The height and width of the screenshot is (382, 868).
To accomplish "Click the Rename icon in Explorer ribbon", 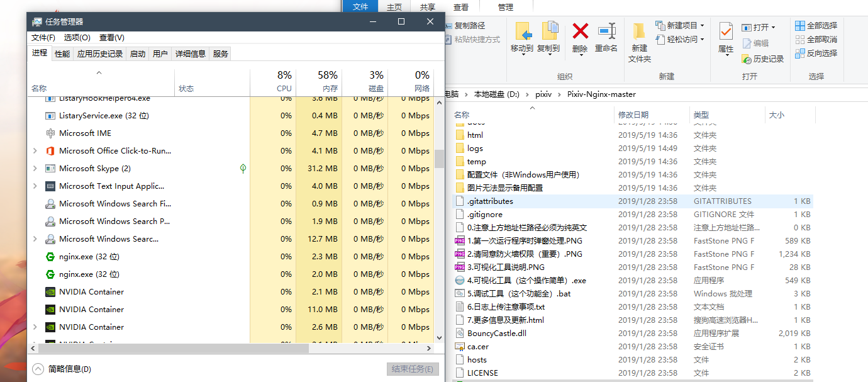I will (606, 31).
